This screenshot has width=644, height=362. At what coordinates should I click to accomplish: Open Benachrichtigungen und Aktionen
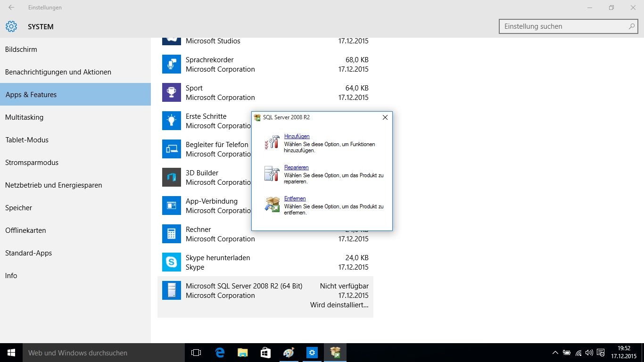(75, 72)
